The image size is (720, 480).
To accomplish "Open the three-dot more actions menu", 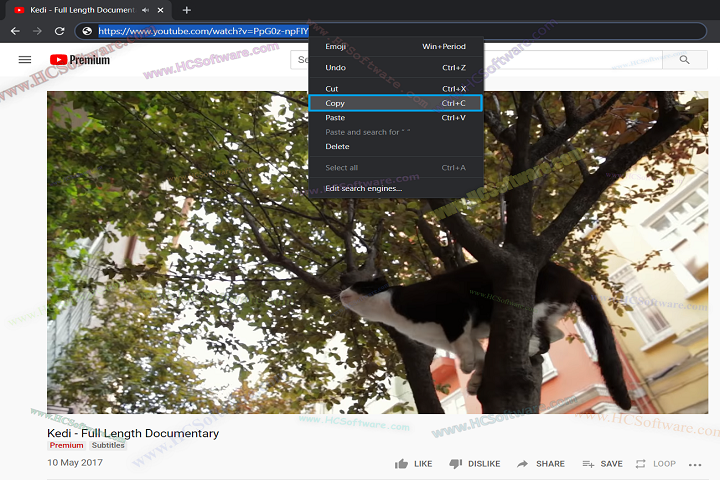I will coord(696,464).
